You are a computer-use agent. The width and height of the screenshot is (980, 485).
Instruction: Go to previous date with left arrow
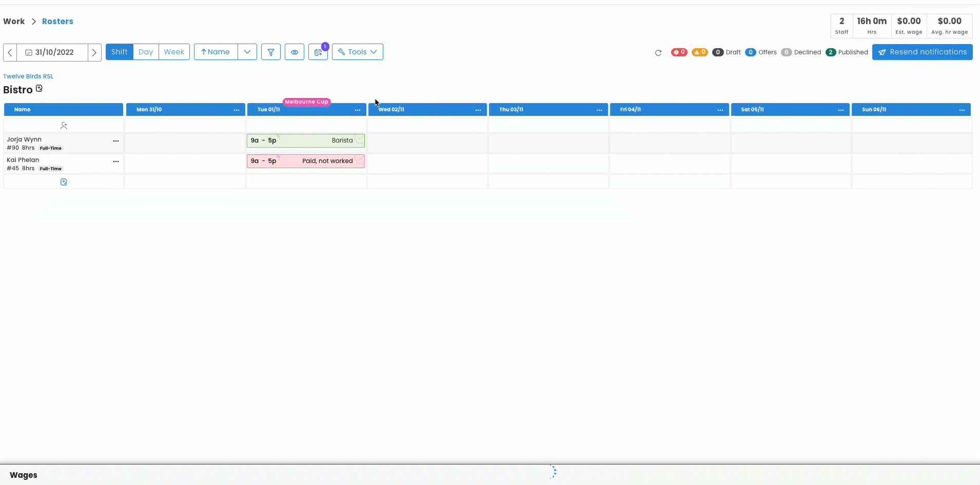tap(10, 52)
